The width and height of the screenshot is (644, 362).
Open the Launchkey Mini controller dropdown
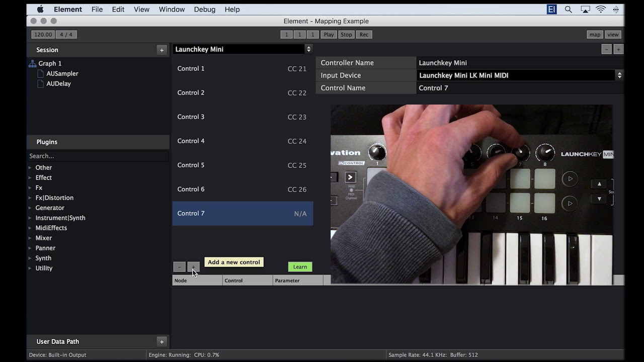tap(243, 49)
